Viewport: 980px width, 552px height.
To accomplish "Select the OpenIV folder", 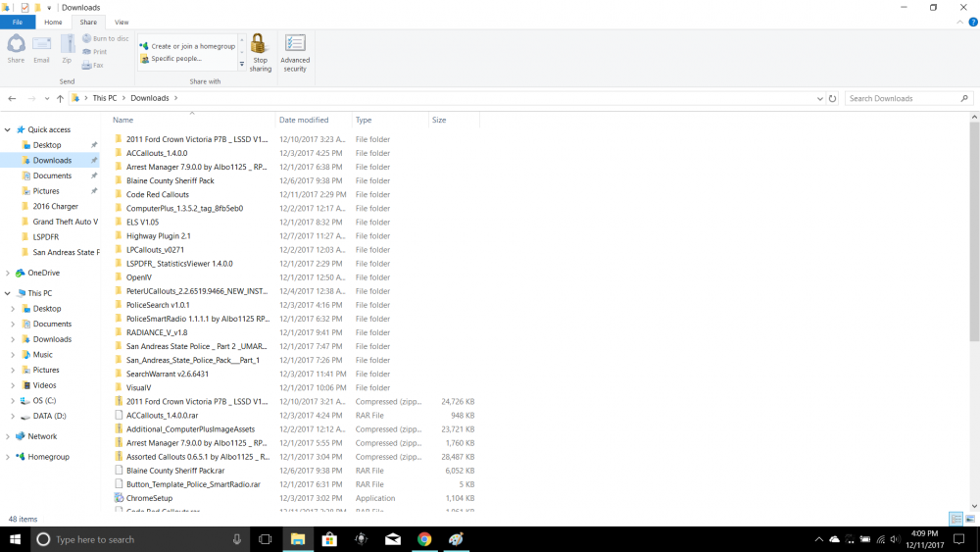I will pos(139,277).
